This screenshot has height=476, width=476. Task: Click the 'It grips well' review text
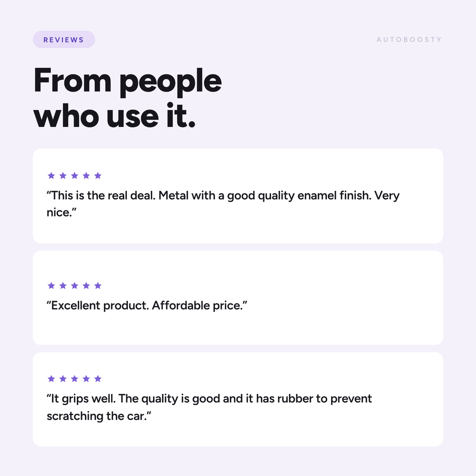[209, 407]
